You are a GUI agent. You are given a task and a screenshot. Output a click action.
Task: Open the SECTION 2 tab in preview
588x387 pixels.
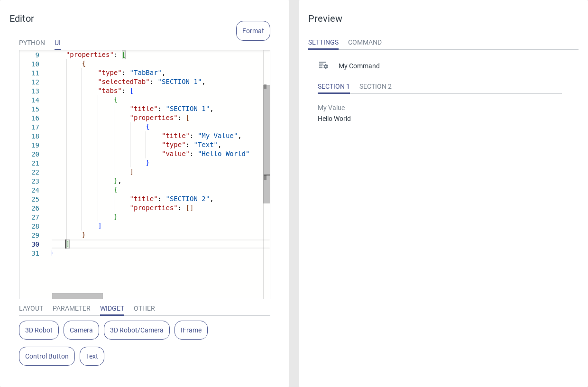pos(375,86)
